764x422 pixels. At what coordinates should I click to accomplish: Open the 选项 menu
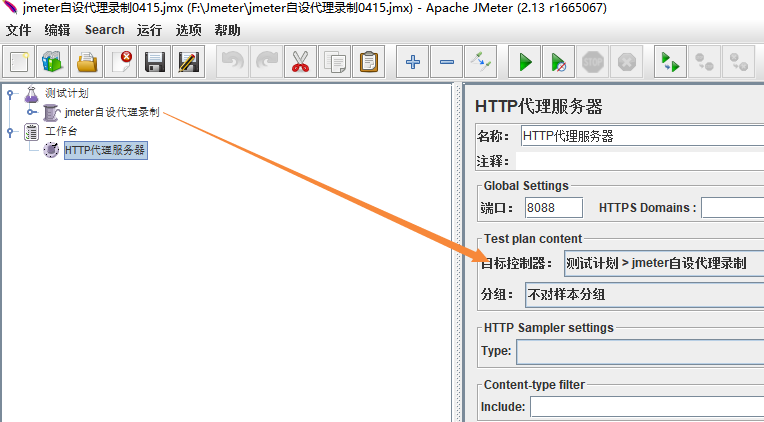189,30
